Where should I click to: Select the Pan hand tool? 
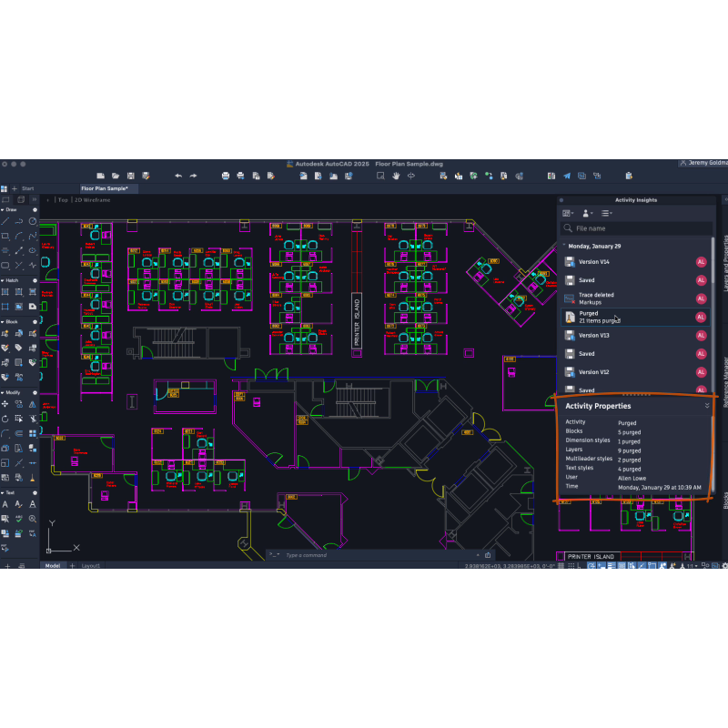click(x=396, y=176)
